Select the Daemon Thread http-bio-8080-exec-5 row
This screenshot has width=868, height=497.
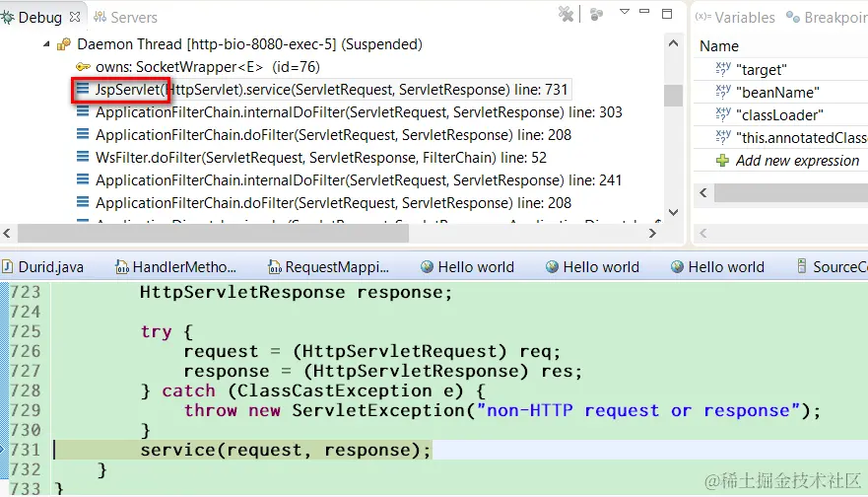click(249, 43)
